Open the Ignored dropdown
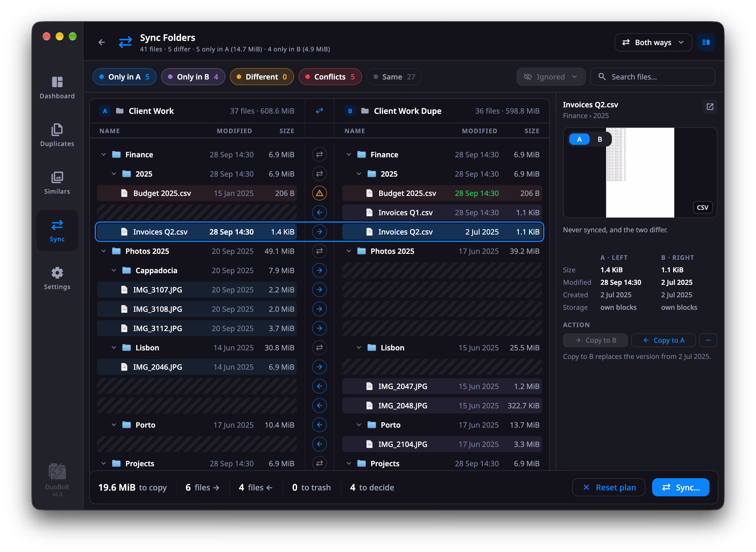Viewport: 756px width, 552px height. click(x=550, y=77)
